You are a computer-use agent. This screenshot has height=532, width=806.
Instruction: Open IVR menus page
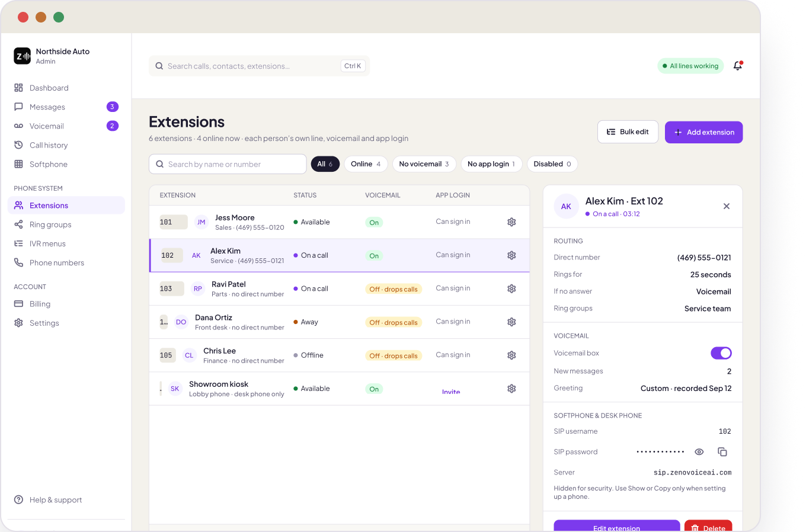pyautogui.click(x=66, y=243)
